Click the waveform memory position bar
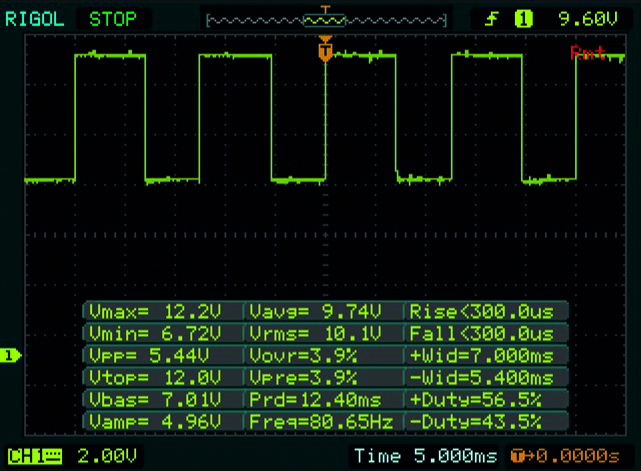The image size is (641, 471). (323, 18)
